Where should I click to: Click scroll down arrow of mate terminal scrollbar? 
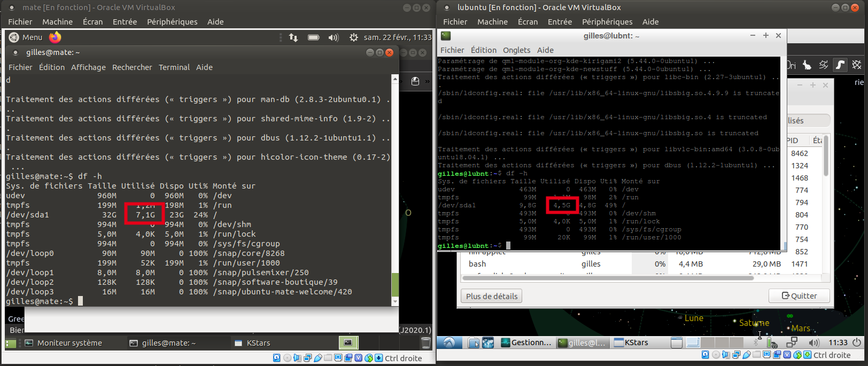(395, 302)
